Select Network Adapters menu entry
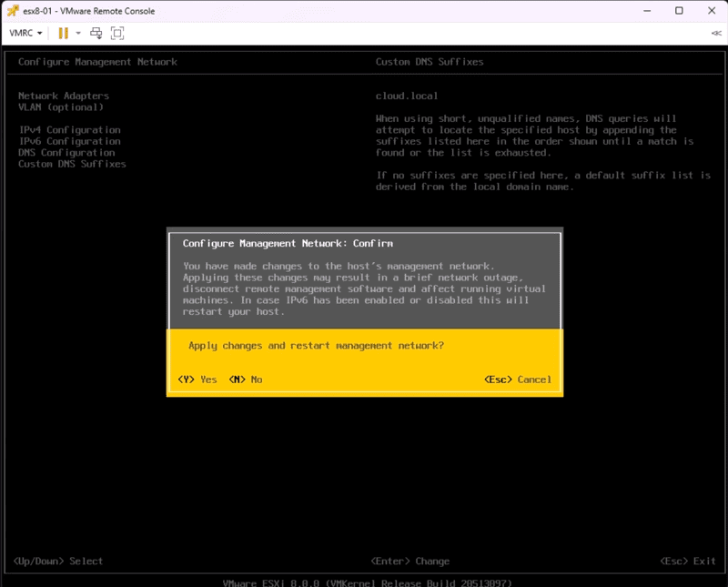728x587 pixels. tap(64, 96)
